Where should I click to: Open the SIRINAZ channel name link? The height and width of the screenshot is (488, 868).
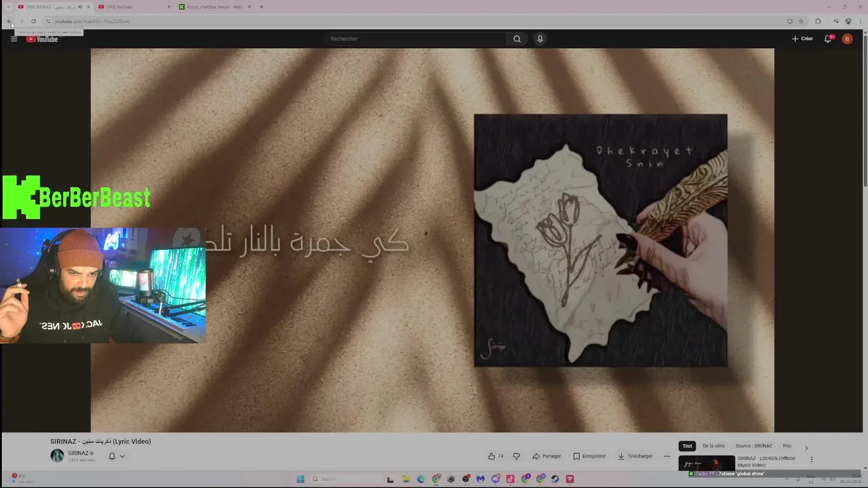(78, 453)
